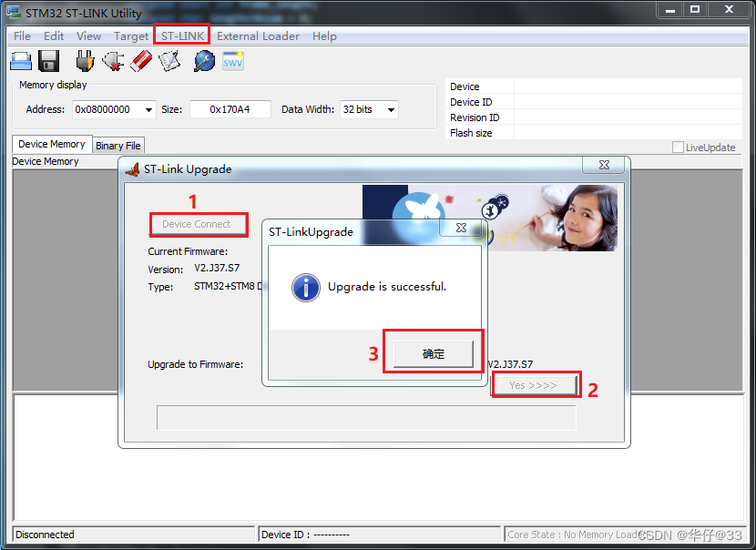This screenshot has height=550, width=756.
Task: Click the Device ID status bar entry
Action: click(x=380, y=535)
